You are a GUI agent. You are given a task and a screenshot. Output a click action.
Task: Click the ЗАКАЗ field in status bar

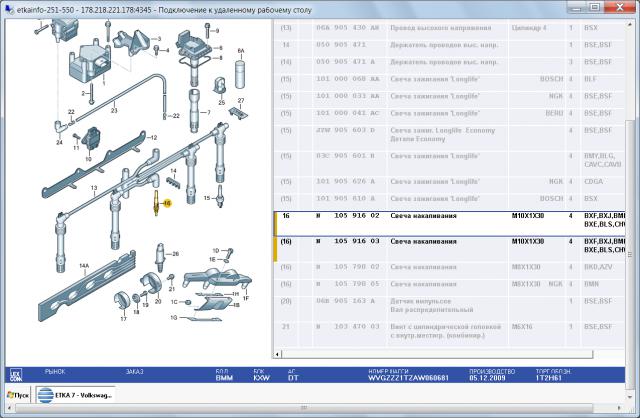pyautogui.click(x=134, y=371)
